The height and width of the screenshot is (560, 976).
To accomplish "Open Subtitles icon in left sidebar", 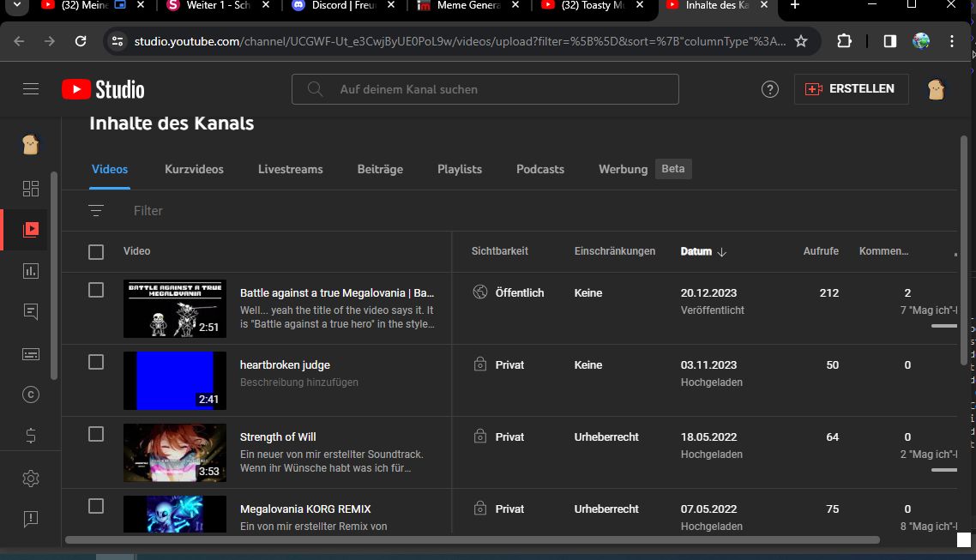I will [x=31, y=353].
